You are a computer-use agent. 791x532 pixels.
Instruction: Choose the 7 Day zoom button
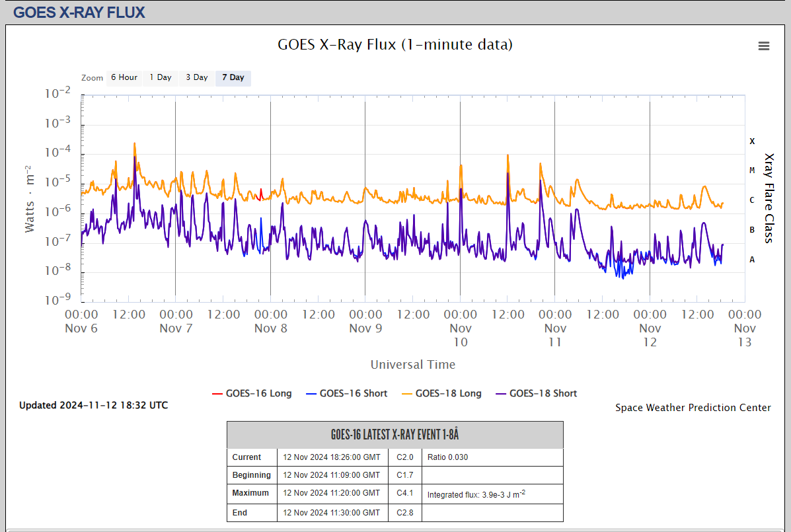(x=233, y=78)
